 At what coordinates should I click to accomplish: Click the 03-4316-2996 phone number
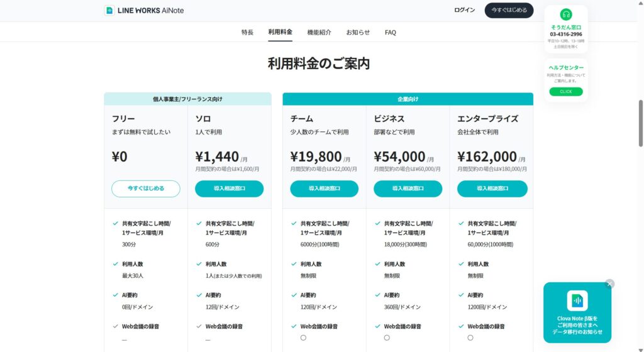pos(566,35)
